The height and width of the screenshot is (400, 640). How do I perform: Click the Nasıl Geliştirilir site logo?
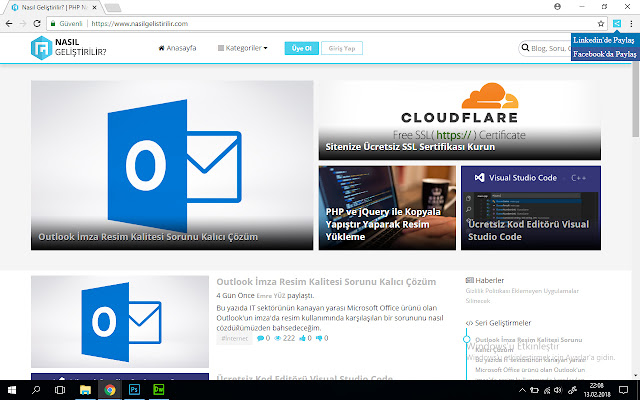[x=68, y=47]
